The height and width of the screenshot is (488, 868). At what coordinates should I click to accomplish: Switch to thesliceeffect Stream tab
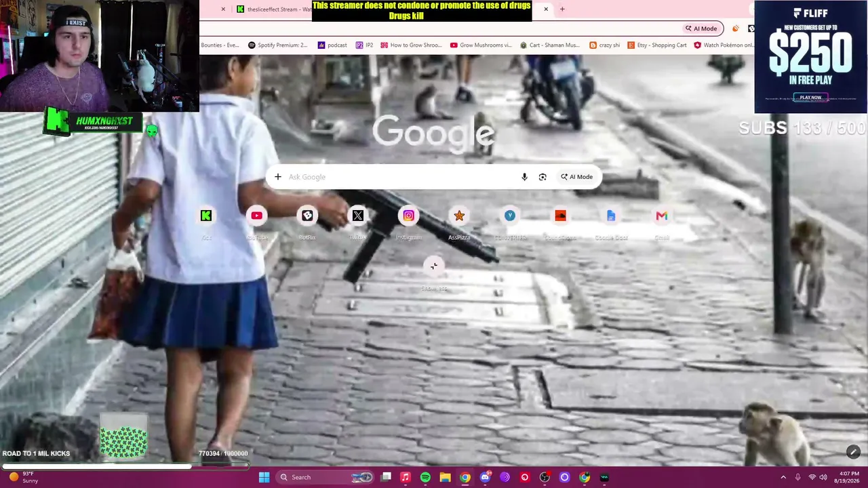[274, 9]
